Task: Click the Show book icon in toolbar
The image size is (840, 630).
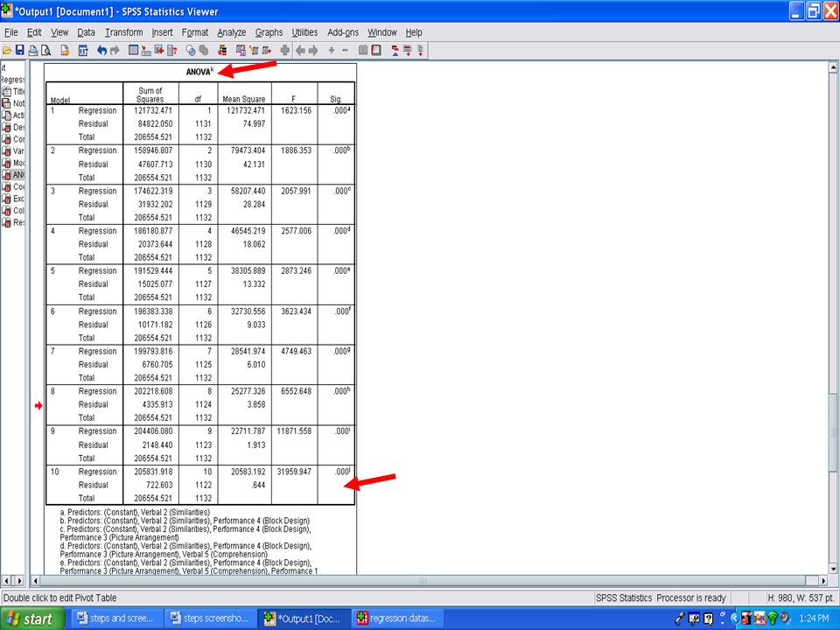Action: click(363, 51)
